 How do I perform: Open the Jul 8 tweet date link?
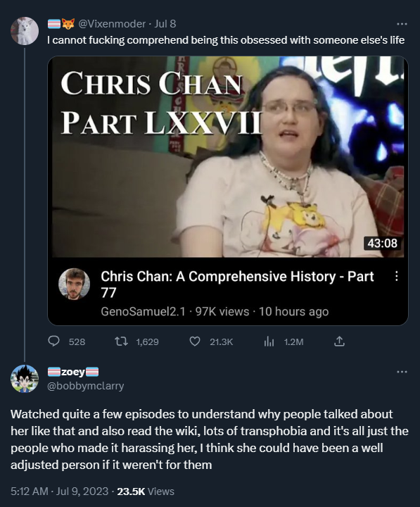pyautogui.click(x=165, y=24)
